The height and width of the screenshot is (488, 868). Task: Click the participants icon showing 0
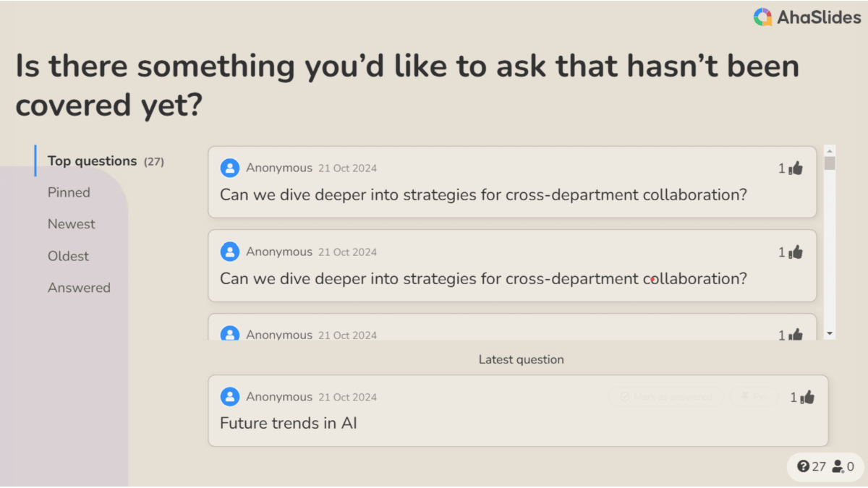[838, 467]
